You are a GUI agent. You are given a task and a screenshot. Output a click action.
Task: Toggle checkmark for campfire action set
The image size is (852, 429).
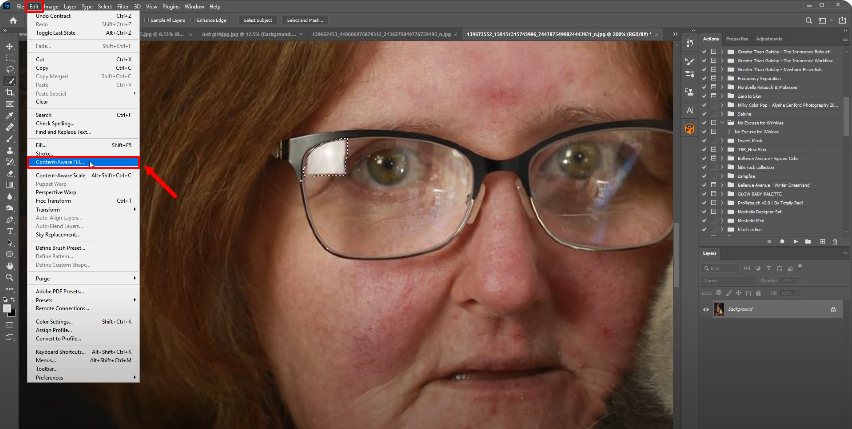pyautogui.click(x=704, y=176)
